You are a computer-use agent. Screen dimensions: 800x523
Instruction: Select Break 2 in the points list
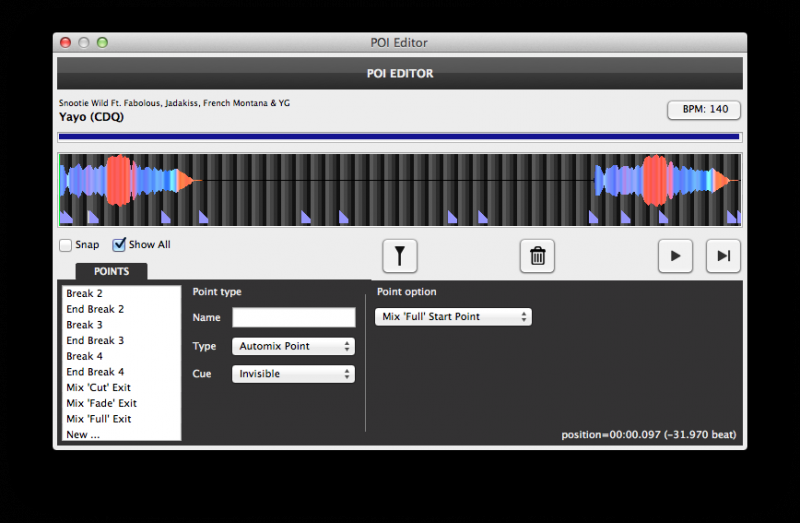point(85,294)
